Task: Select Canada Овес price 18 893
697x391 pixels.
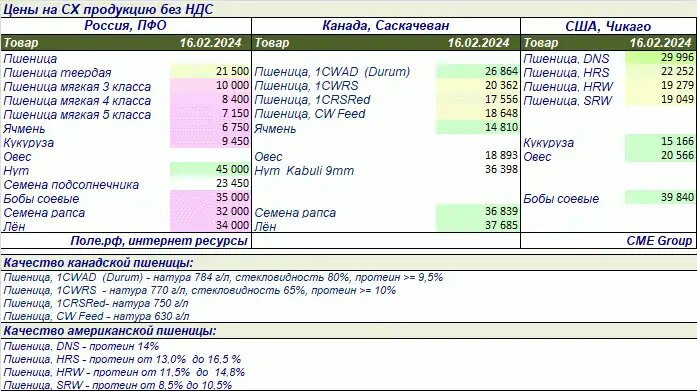Action: 501,155
